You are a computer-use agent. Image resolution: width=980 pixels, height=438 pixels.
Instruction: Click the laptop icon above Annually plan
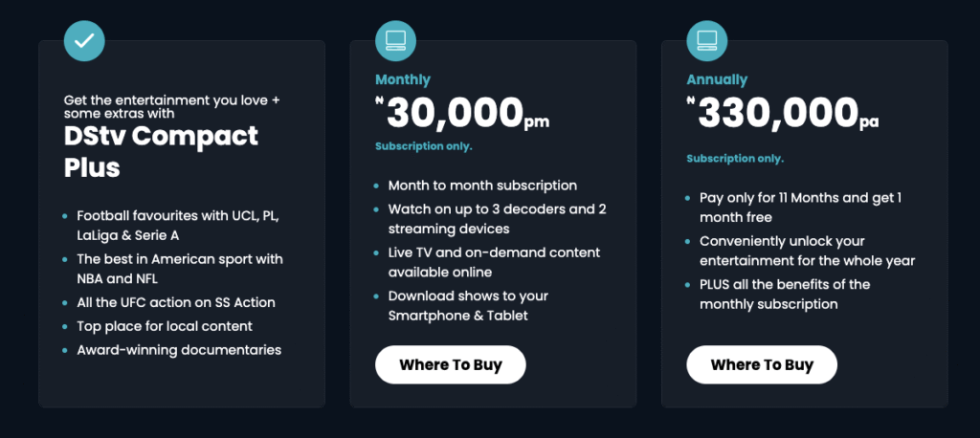tap(707, 40)
